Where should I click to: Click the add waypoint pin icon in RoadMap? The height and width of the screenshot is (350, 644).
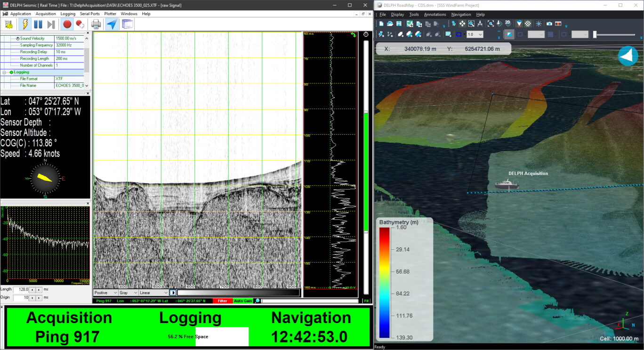tap(381, 34)
